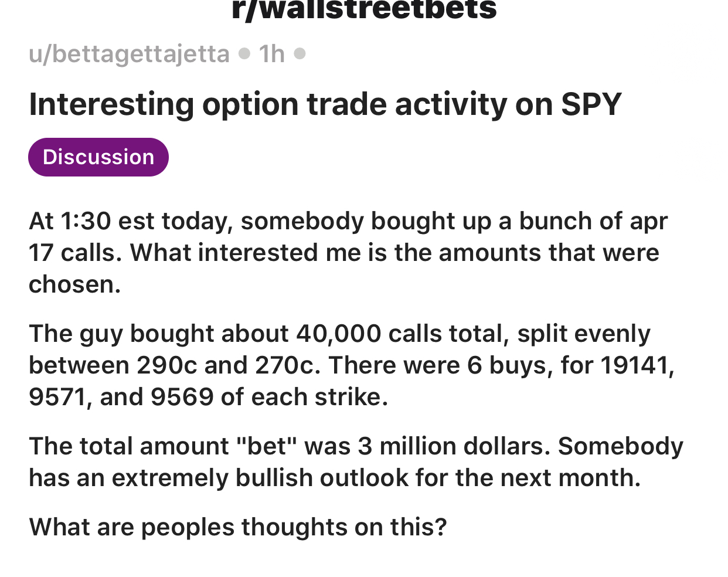Open user profile u/bettagettajetta

pyautogui.click(x=129, y=54)
